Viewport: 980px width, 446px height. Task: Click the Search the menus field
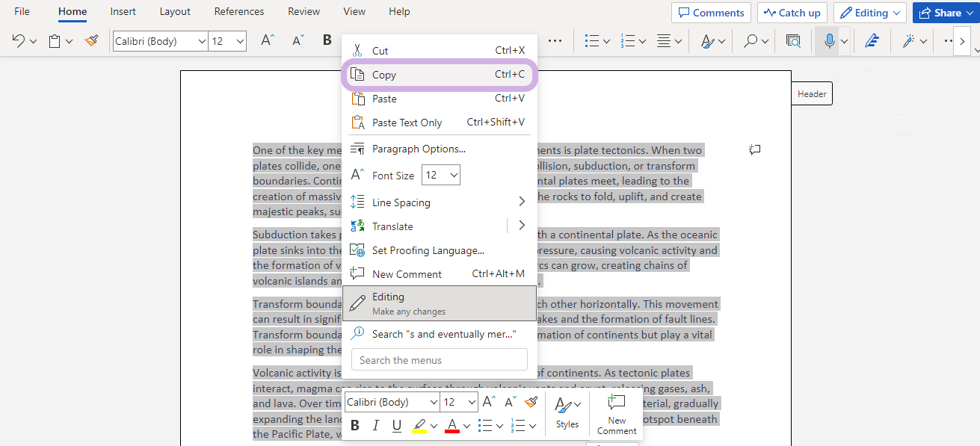(x=439, y=360)
